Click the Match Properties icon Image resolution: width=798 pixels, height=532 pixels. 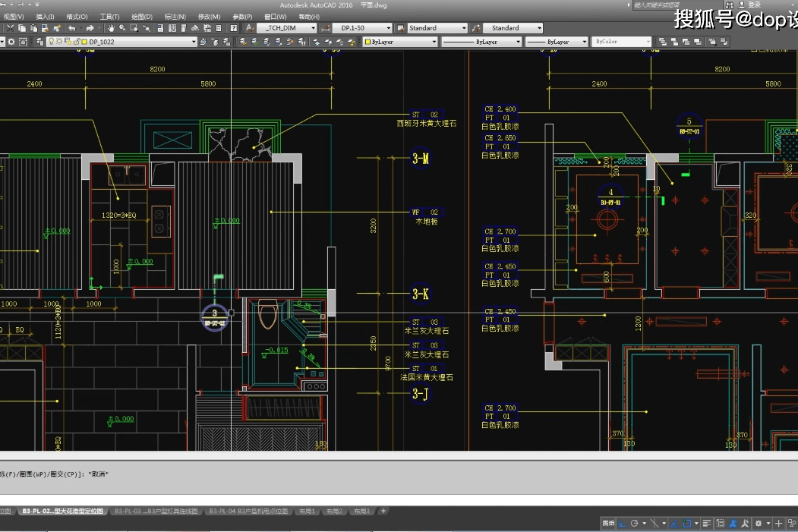pos(56,29)
